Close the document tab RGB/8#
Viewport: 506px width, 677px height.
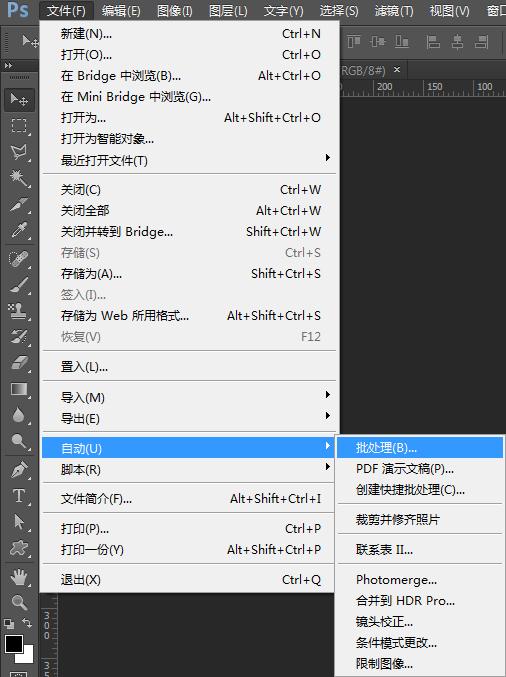coord(397,69)
